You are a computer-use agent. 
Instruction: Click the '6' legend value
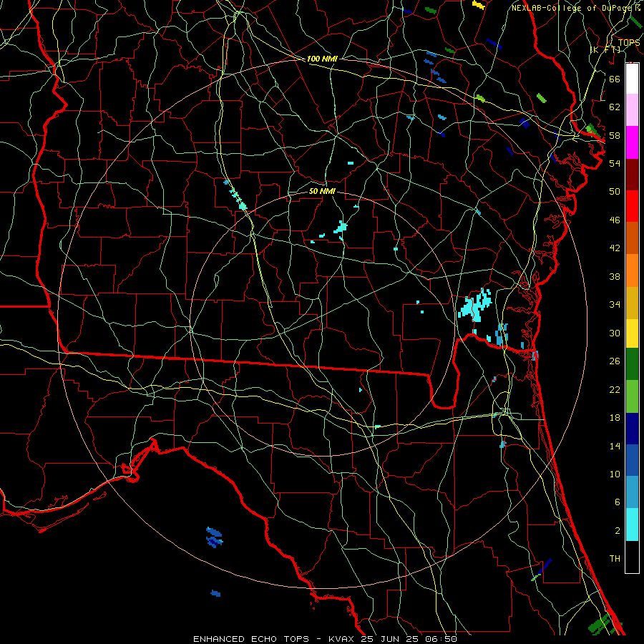(x=618, y=502)
